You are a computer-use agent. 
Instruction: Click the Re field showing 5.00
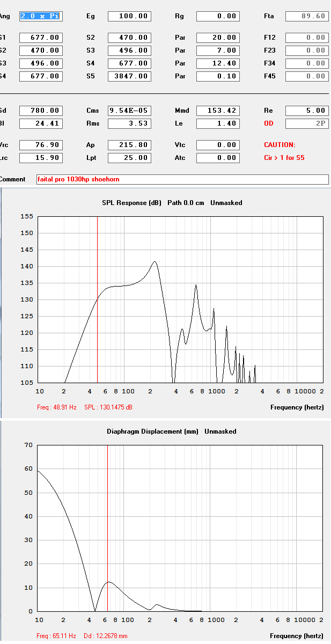[307, 111]
